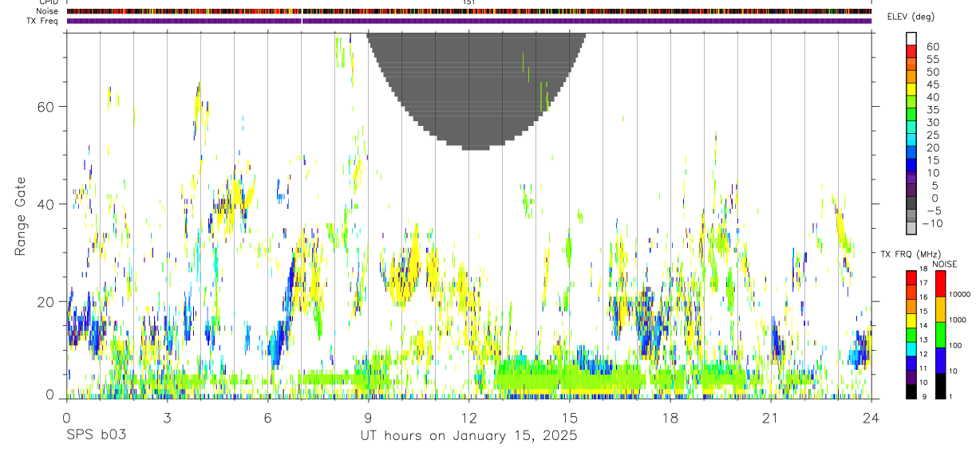Click the blue NOISE swatch between 100 and 10
The image size is (980, 452).
pos(940,360)
